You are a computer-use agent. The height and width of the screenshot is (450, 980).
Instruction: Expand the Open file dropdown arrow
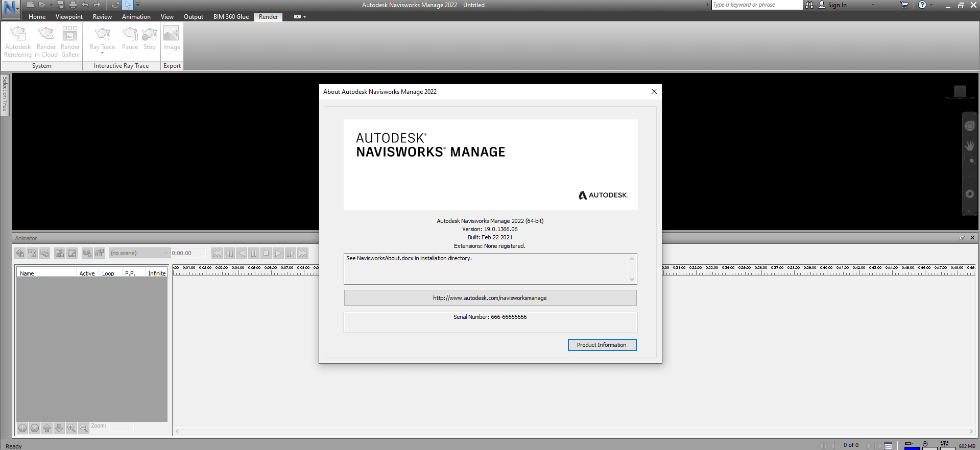pos(51,5)
